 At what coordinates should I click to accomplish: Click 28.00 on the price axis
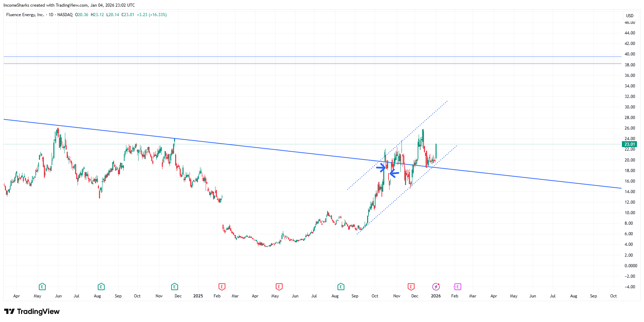(630, 118)
